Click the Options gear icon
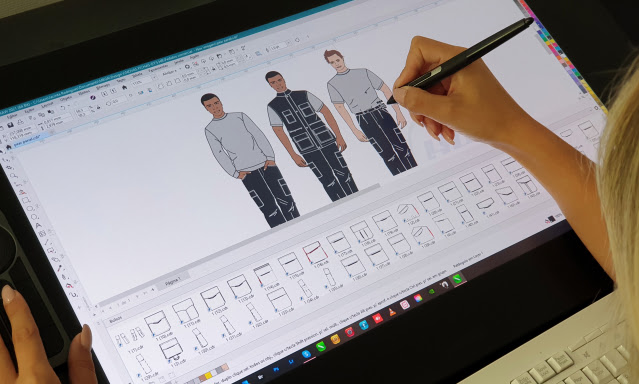Image resolution: width=639 pixels, height=384 pixels. click(x=187, y=66)
